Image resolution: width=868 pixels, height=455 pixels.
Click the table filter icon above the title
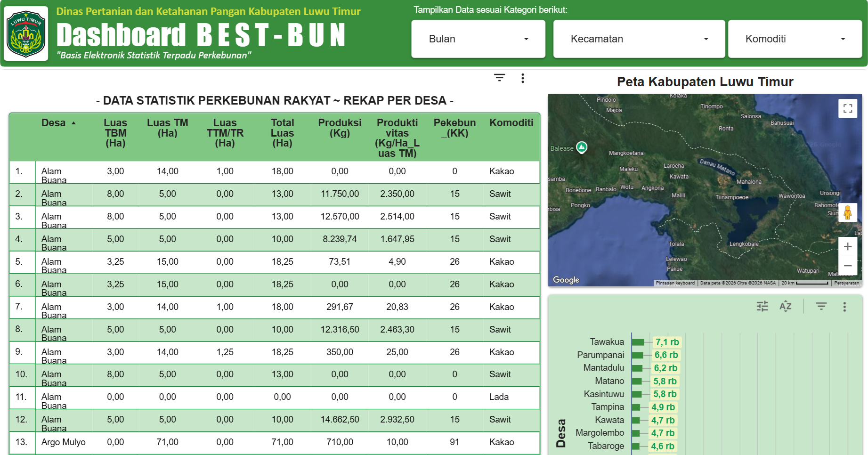tap(500, 78)
